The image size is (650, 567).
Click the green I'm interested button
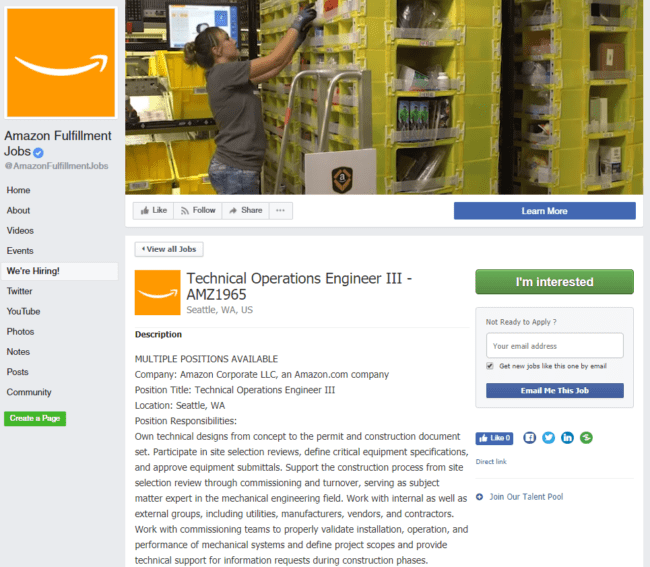tap(554, 282)
